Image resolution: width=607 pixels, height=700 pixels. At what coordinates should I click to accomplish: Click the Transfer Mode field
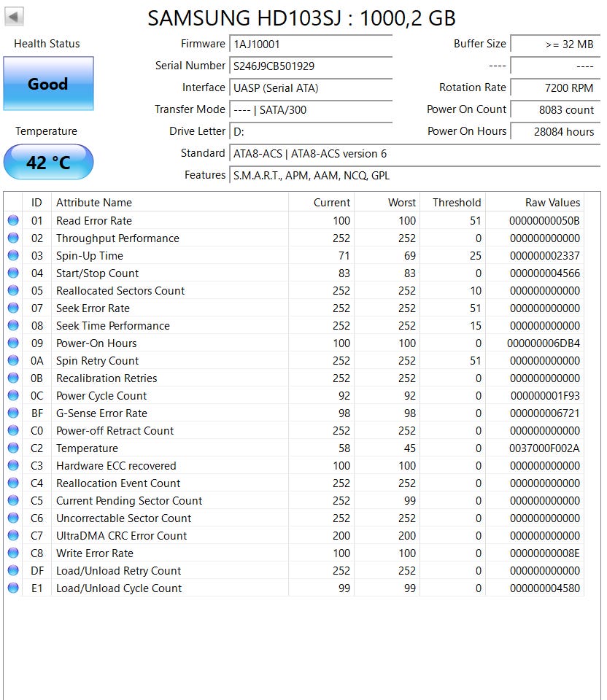pos(311,110)
